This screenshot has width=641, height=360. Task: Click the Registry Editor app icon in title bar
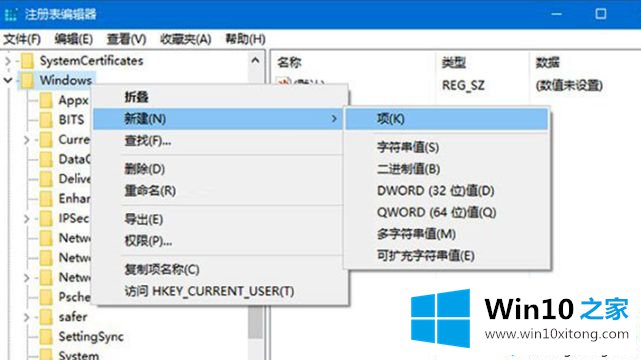pyautogui.click(x=11, y=14)
